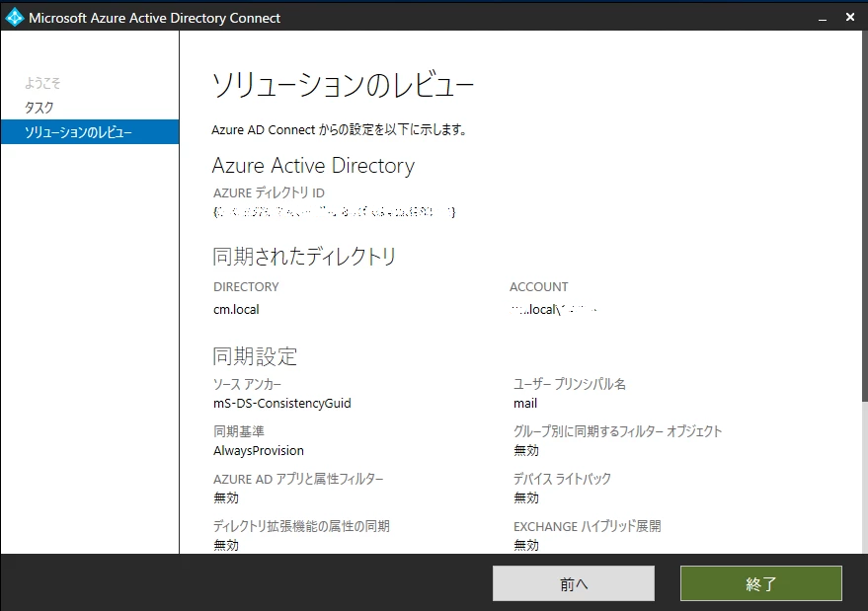
Task: Close the Azure AD Connect window
Action: 850,18
